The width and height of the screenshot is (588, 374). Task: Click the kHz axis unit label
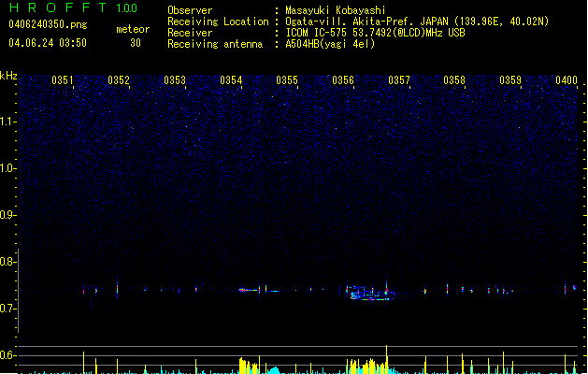click(8, 76)
